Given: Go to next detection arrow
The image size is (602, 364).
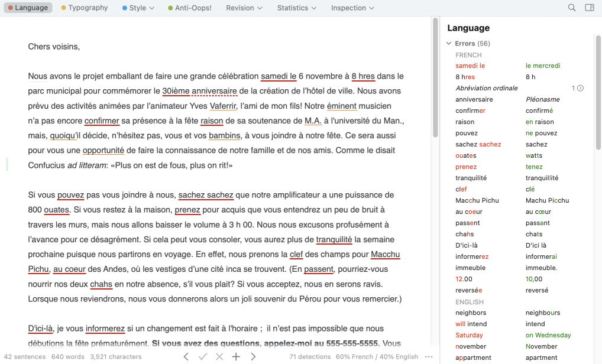Looking at the screenshot, I should coord(253,356).
